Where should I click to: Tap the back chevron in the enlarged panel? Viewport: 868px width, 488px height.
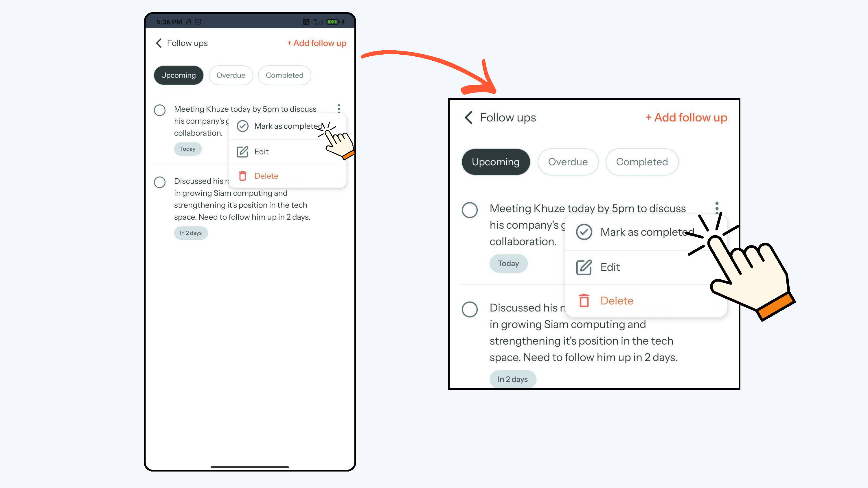(468, 118)
